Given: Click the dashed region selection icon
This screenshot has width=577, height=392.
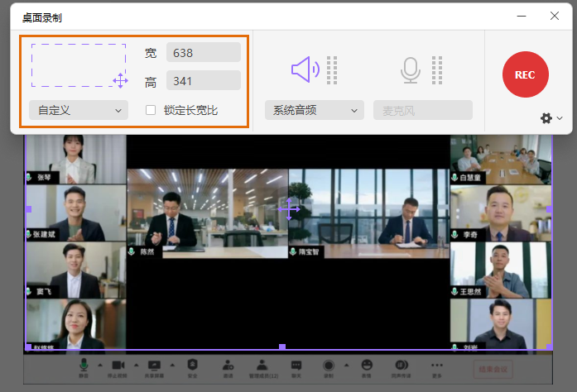Looking at the screenshot, I should click(x=79, y=65).
